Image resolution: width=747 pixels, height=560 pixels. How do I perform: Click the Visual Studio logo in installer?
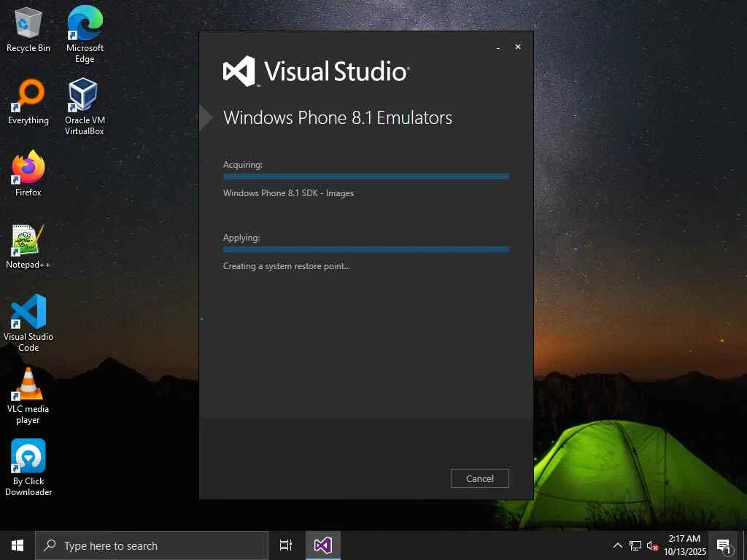(317, 71)
